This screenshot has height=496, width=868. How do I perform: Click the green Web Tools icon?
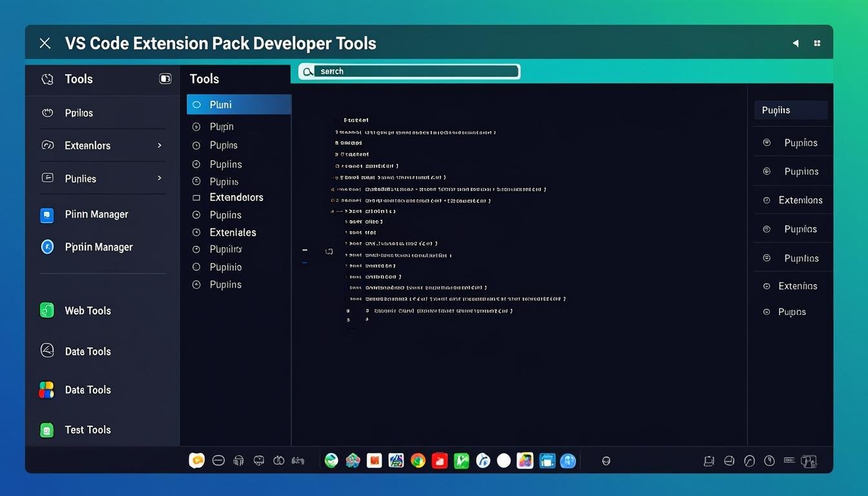click(47, 311)
